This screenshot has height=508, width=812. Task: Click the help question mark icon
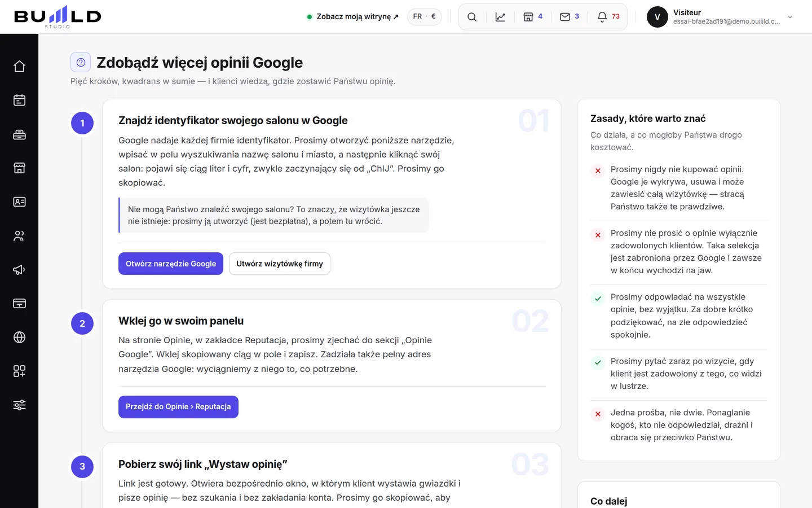coord(81,62)
